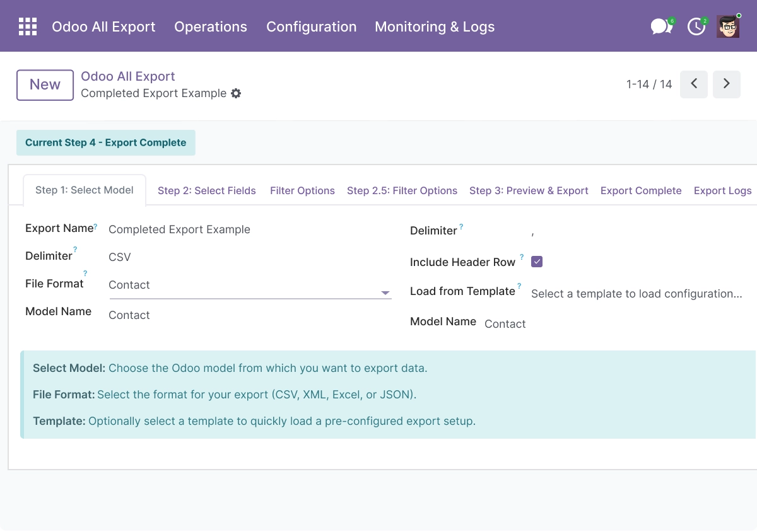Click the Select Model help text line

pos(230,368)
